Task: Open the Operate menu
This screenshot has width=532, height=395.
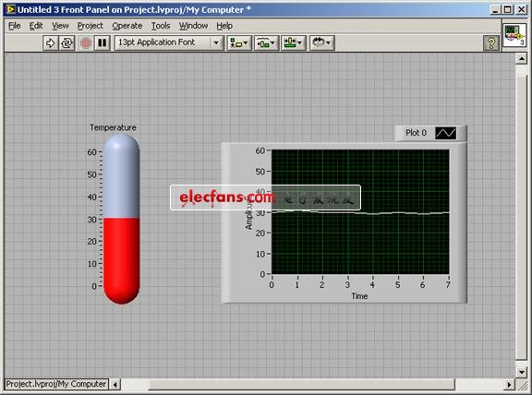Action: click(127, 26)
